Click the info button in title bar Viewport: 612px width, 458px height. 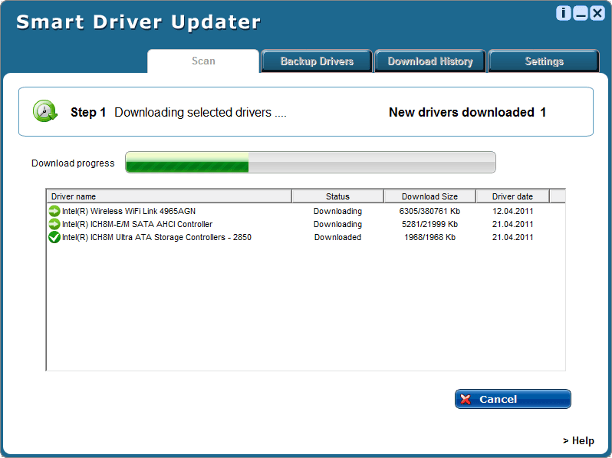[x=563, y=13]
